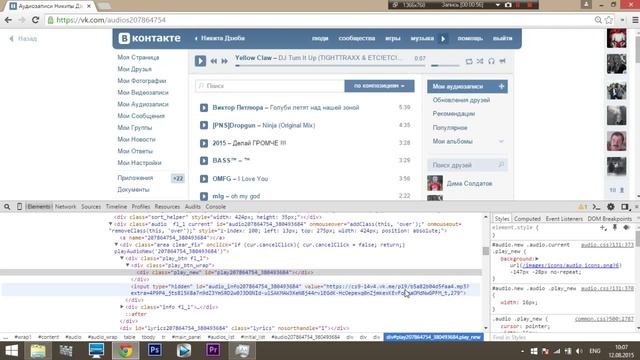This screenshot has width=640, height=360.
Task: Play OMFG I Love You track
Action: pyautogui.click(x=204, y=179)
